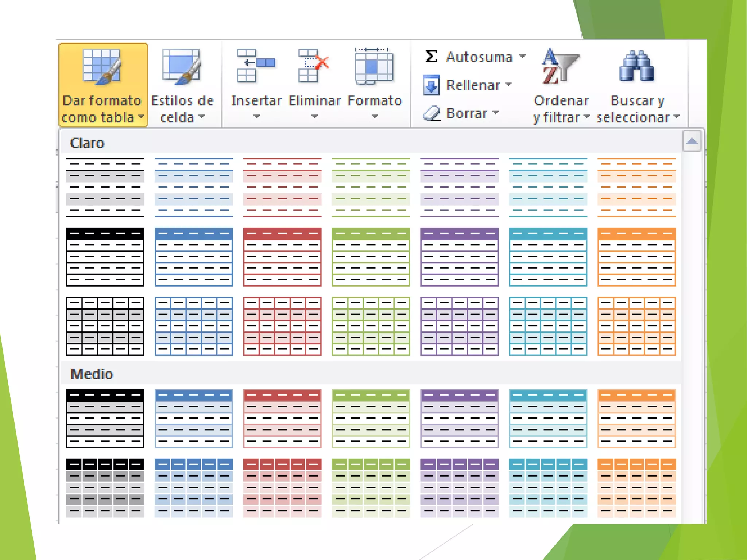This screenshot has height=560, width=747.
Task: Click the Formato cells icon
Action: 374,66
